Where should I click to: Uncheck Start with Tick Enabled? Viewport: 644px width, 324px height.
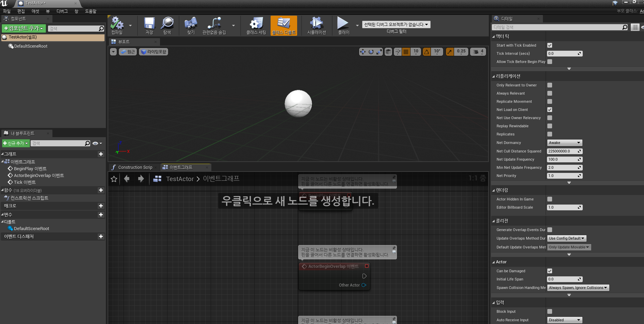tap(550, 45)
